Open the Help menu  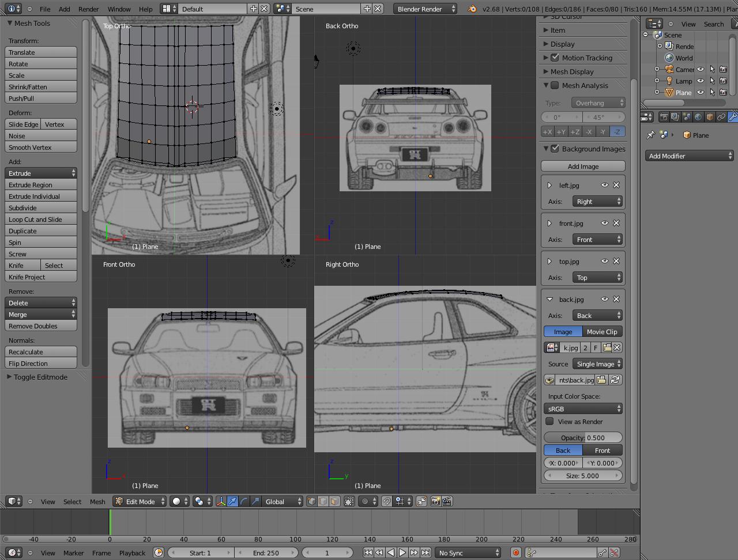(146, 9)
